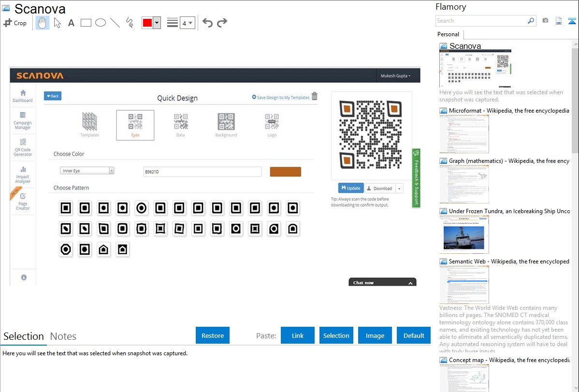579x392 pixels.
Task: Choose the text annotation tool
Action: (x=71, y=23)
